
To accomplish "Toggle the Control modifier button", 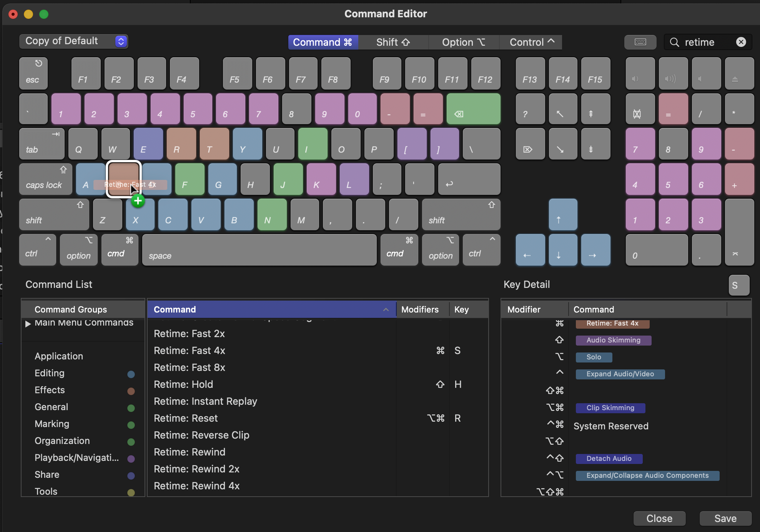I will click(x=531, y=42).
